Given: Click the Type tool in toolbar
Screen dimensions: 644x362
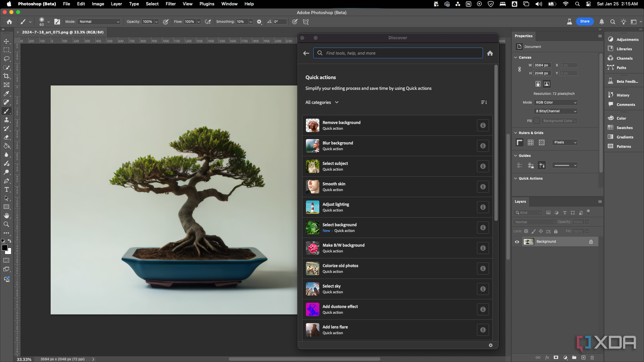Looking at the screenshot, I should (x=6, y=190).
